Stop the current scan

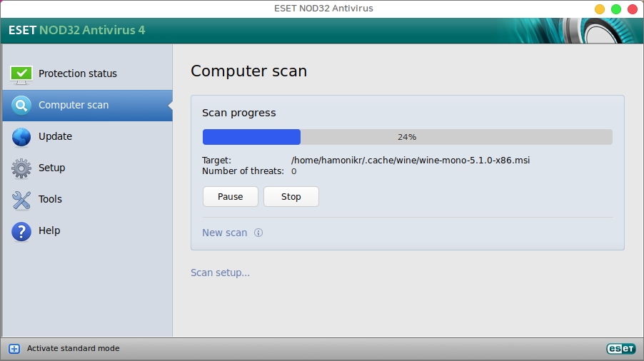[291, 197]
